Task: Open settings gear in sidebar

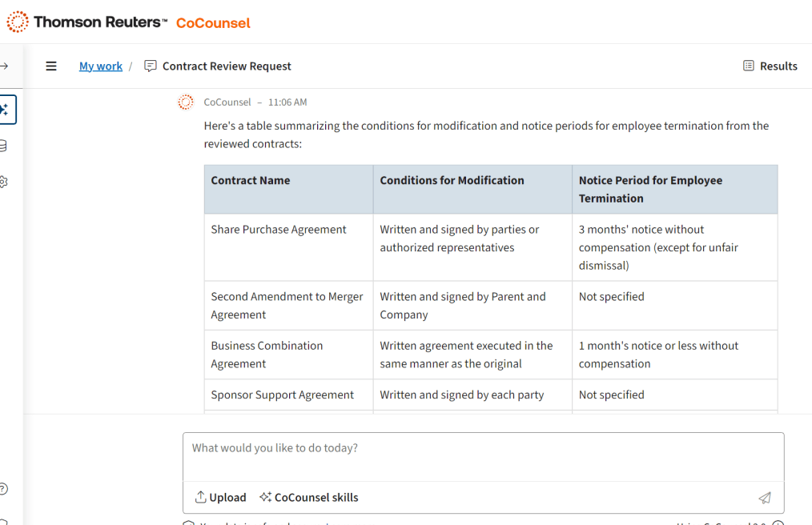Action: click(4, 182)
